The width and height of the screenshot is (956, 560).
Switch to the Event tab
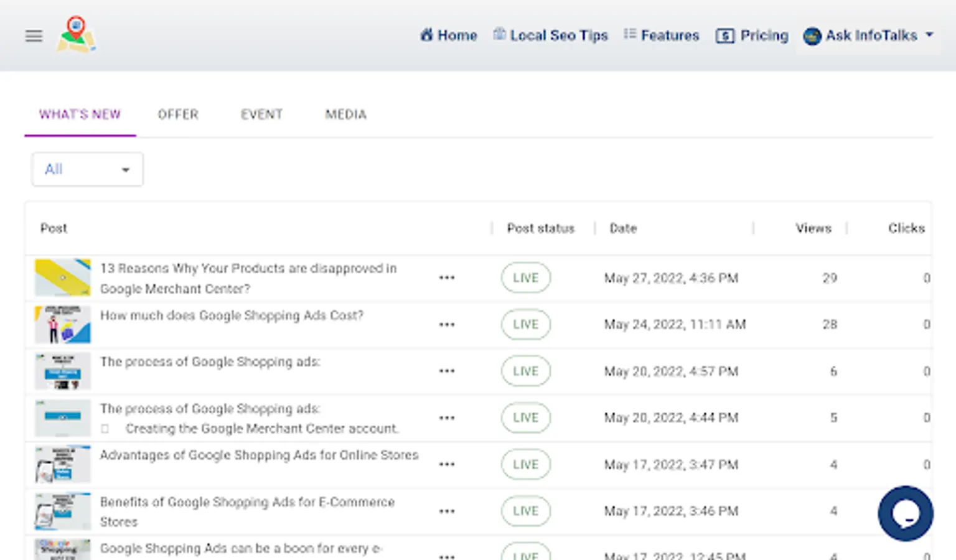click(x=261, y=114)
